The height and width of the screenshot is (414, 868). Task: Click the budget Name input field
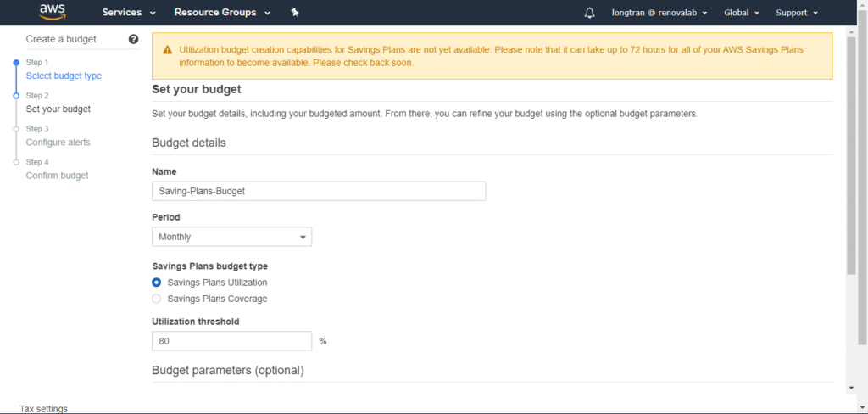(x=319, y=191)
